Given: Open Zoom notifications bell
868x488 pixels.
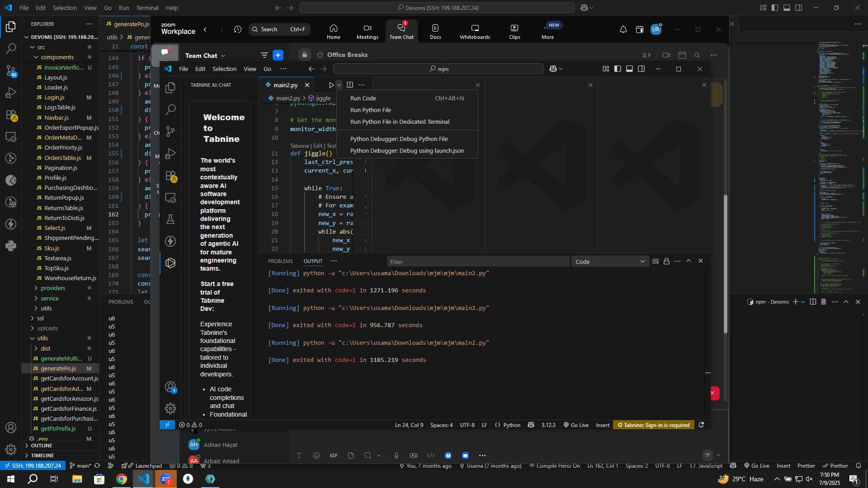Looking at the screenshot, I should 623,29.
